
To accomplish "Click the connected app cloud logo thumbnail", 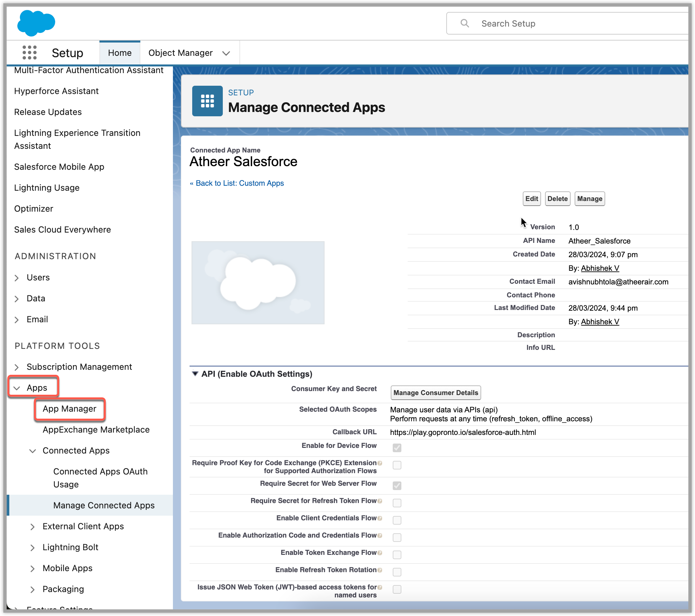I will [258, 283].
